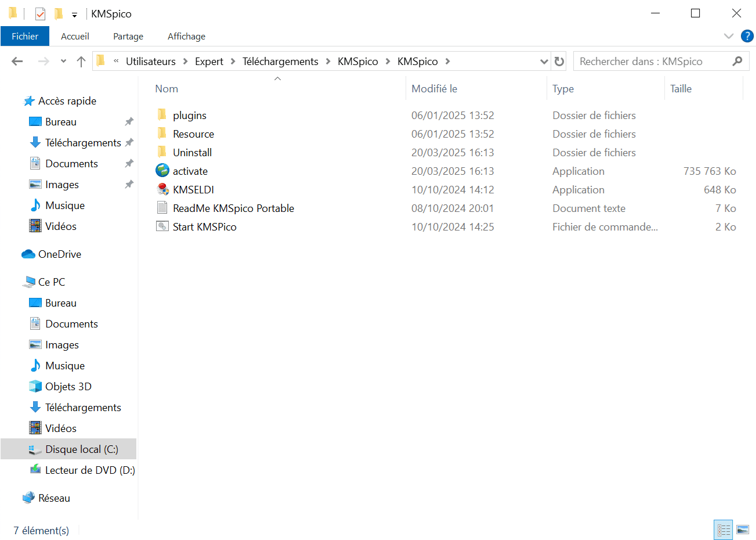The width and height of the screenshot is (756, 540).
Task: Select the ReadMe KMSpico Portable text file icon
Action: (x=162, y=208)
